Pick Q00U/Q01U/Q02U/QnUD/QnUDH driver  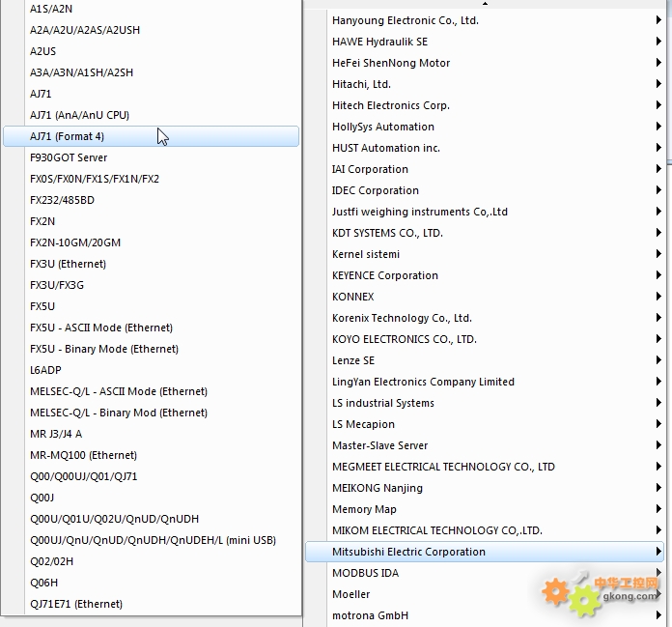(x=151, y=519)
